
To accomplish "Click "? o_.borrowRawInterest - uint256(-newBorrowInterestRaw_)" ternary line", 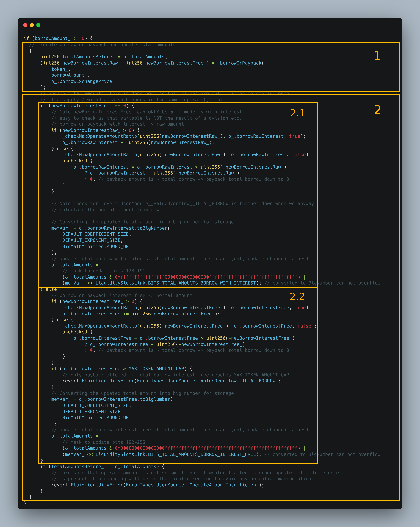I will tap(162, 173).
